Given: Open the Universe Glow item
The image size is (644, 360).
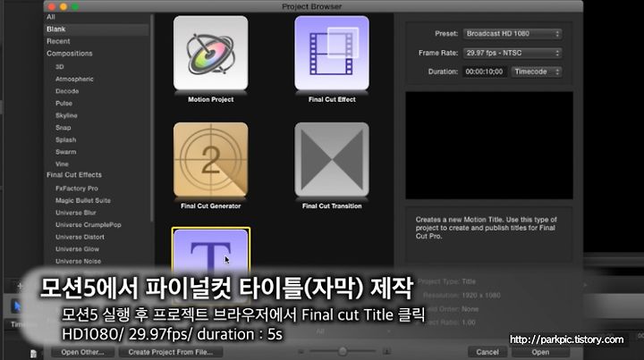Looking at the screenshot, I should 77,249.
